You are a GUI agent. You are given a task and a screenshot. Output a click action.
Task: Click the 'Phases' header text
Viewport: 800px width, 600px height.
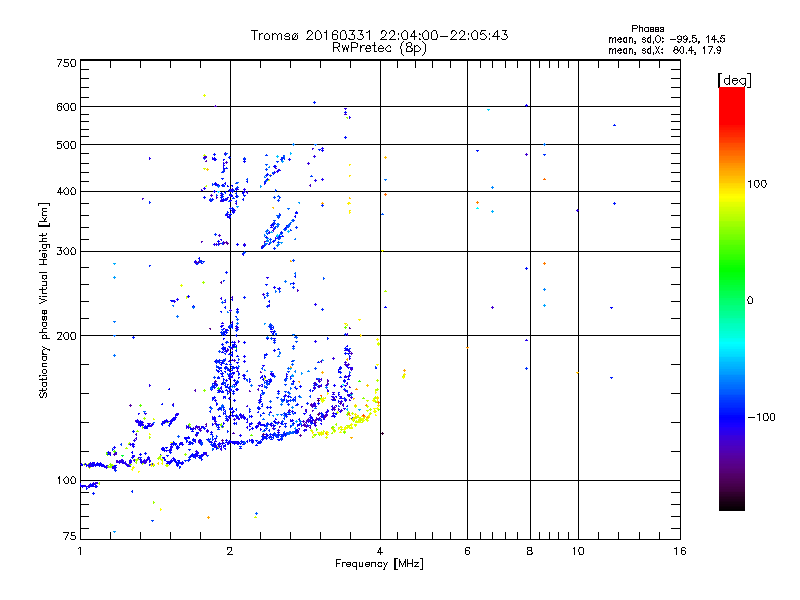pos(647,29)
